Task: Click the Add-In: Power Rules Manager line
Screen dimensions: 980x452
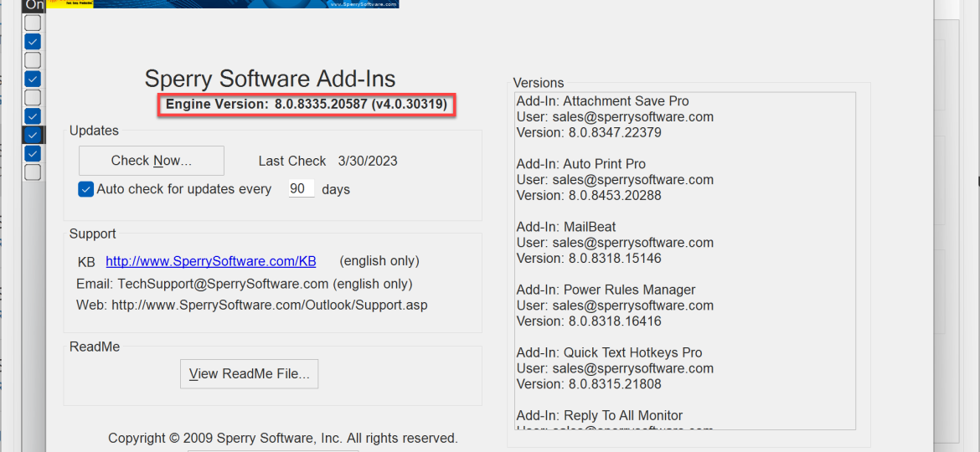Action: pyautogui.click(x=606, y=290)
